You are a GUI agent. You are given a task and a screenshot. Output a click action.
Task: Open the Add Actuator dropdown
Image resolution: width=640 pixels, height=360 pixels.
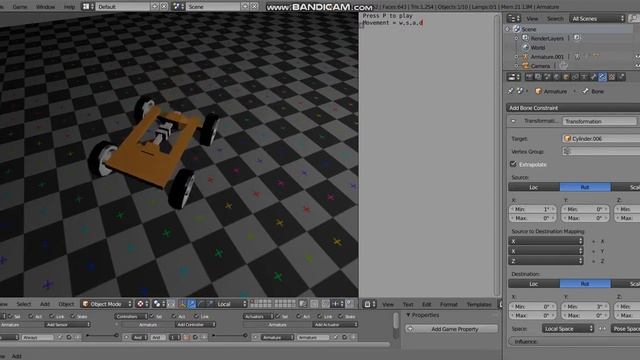(336, 324)
